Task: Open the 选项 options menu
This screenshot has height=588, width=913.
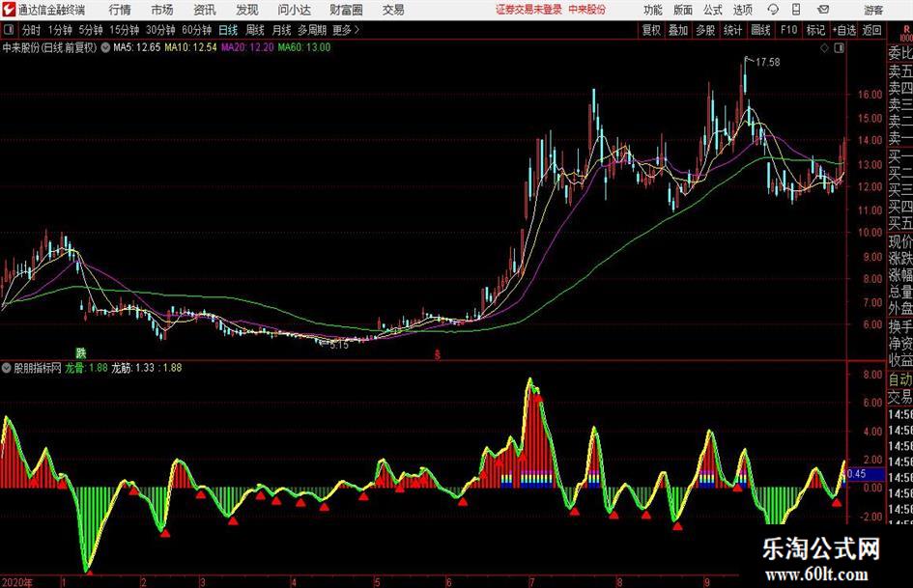Action: tap(742, 10)
